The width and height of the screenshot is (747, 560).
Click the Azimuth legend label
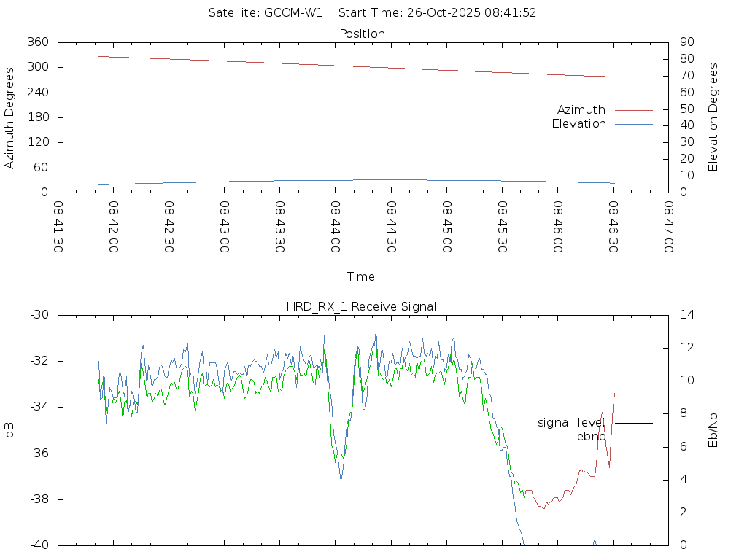pyautogui.click(x=581, y=110)
